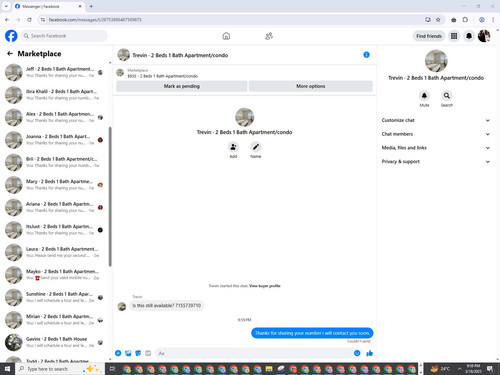Image resolution: width=500 pixels, height=375 pixels.
Task: Click the Search Facebook field
Action: click(x=64, y=36)
